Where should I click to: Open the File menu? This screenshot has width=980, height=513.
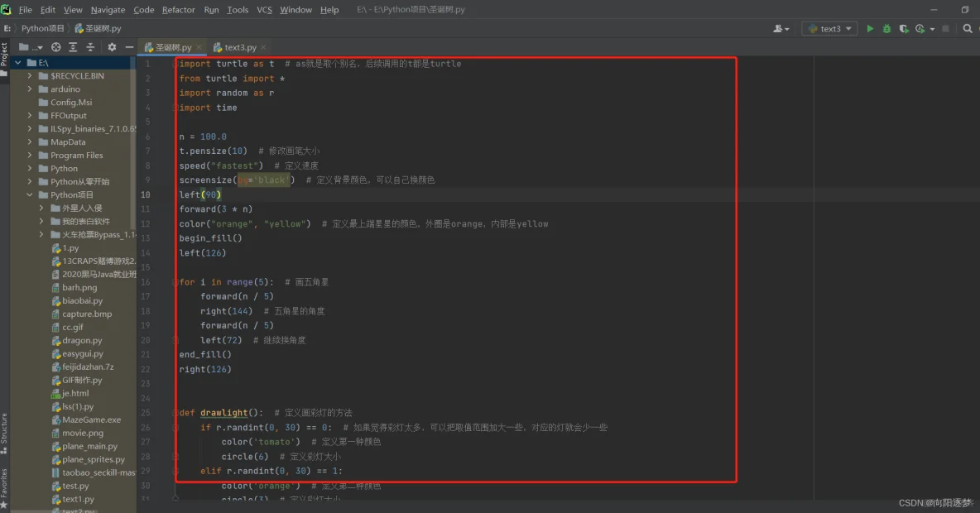coord(26,10)
